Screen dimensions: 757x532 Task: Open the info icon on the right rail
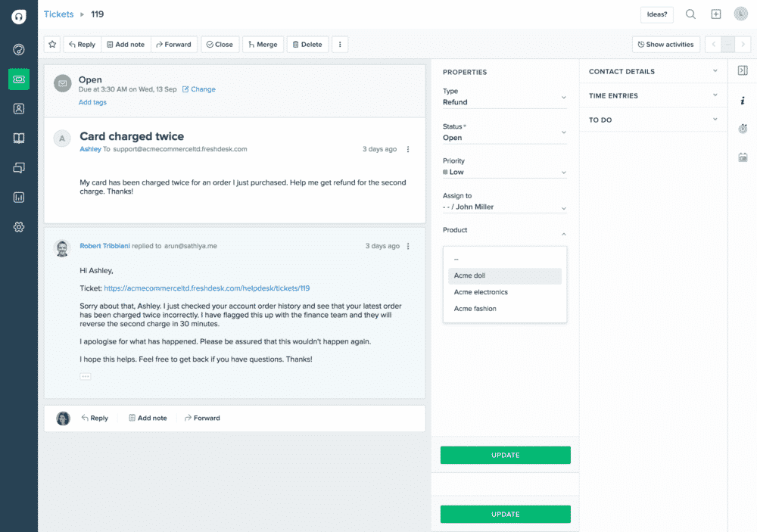[x=743, y=101]
